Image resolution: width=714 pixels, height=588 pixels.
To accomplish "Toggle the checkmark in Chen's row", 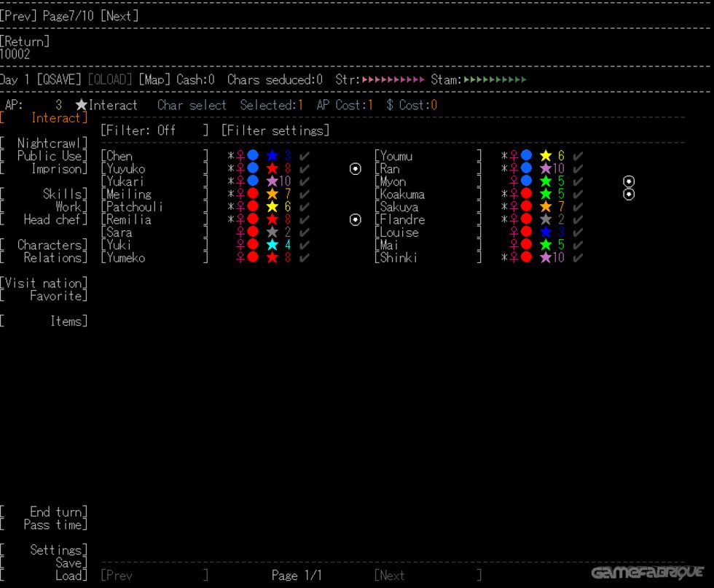I will click(305, 156).
